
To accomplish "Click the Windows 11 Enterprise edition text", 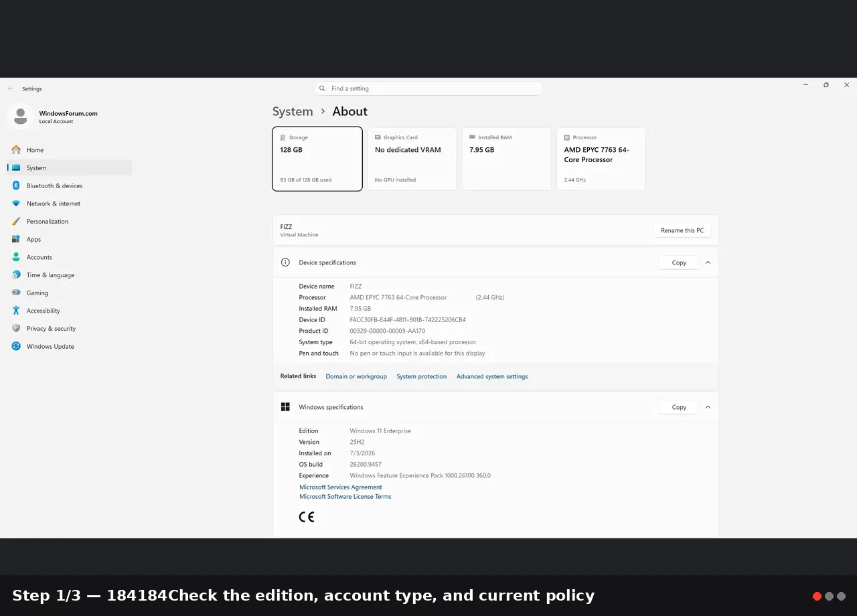I will click(380, 431).
